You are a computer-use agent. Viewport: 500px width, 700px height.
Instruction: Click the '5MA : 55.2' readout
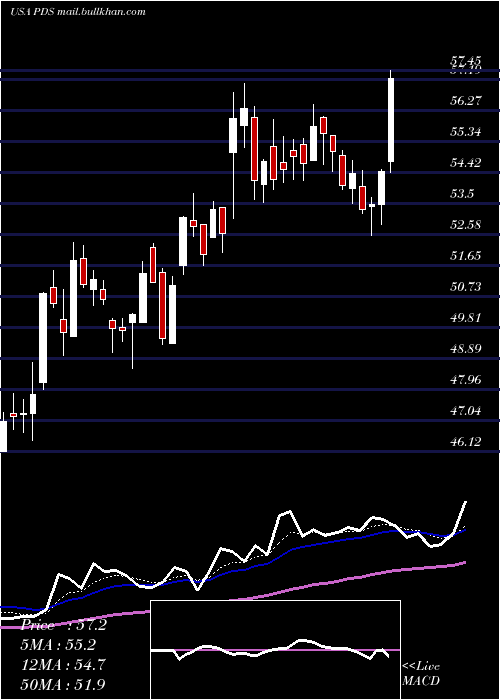[x=58, y=645]
